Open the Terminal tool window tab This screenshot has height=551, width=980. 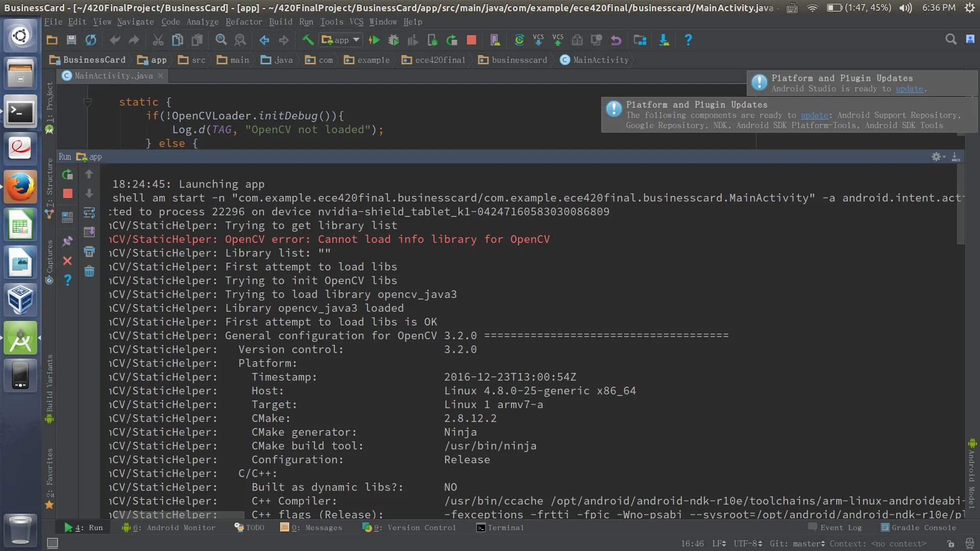pyautogui.click(x=500, y=528)
